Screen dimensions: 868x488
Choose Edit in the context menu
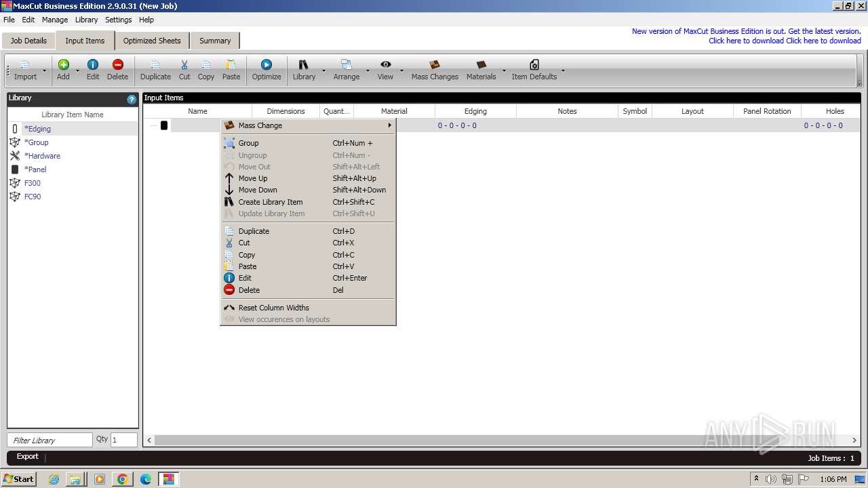click(309, 278)
